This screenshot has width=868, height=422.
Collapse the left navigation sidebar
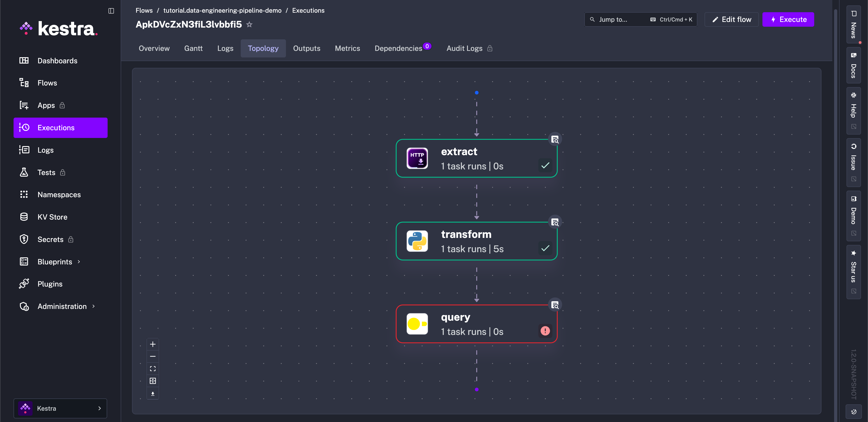pyautogui.click(x=111, y=11)
